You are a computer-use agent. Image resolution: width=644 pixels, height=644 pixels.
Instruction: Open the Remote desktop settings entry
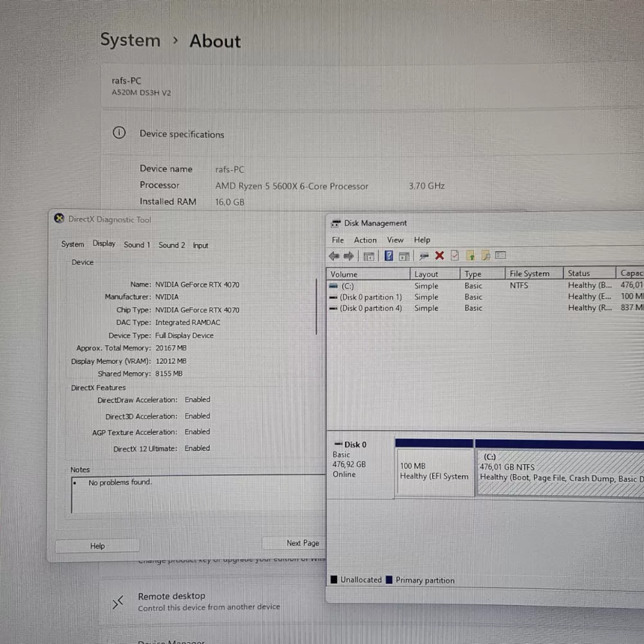click(x=171, y=596)
